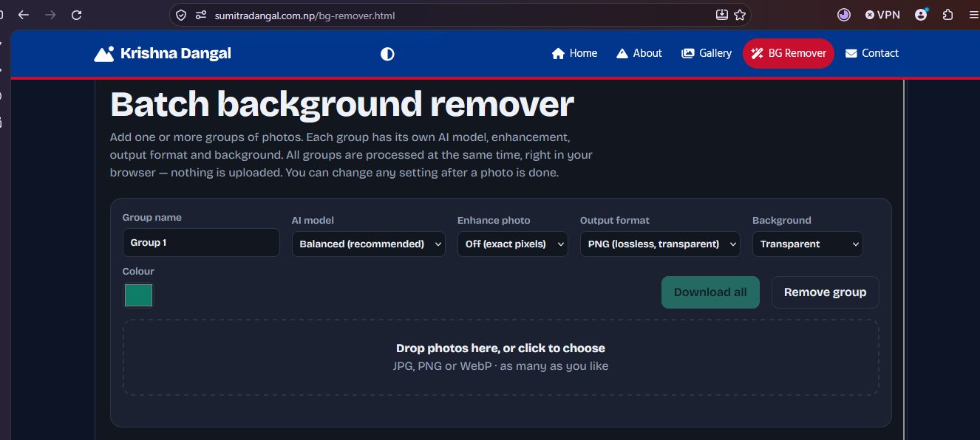Bookmark this page with the star icon
Image resolution: width=980 pixels, height=440 pixels.
(740, 15)
